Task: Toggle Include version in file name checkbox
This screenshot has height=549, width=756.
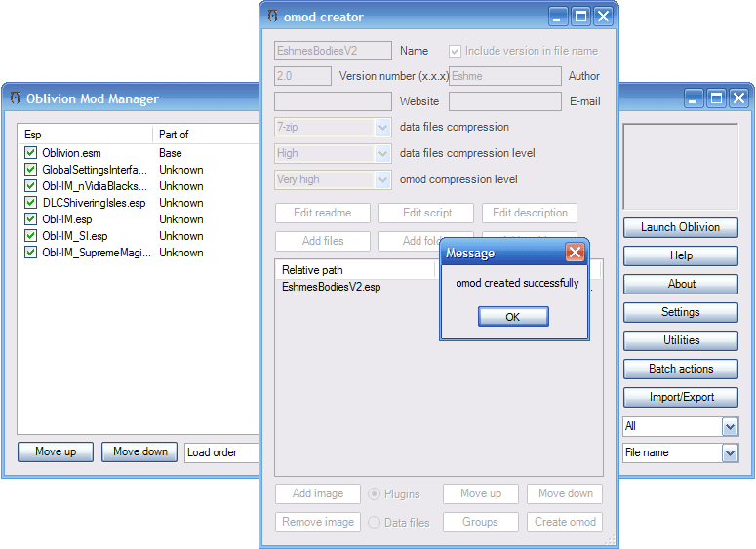Action: [x=455, y=51]
